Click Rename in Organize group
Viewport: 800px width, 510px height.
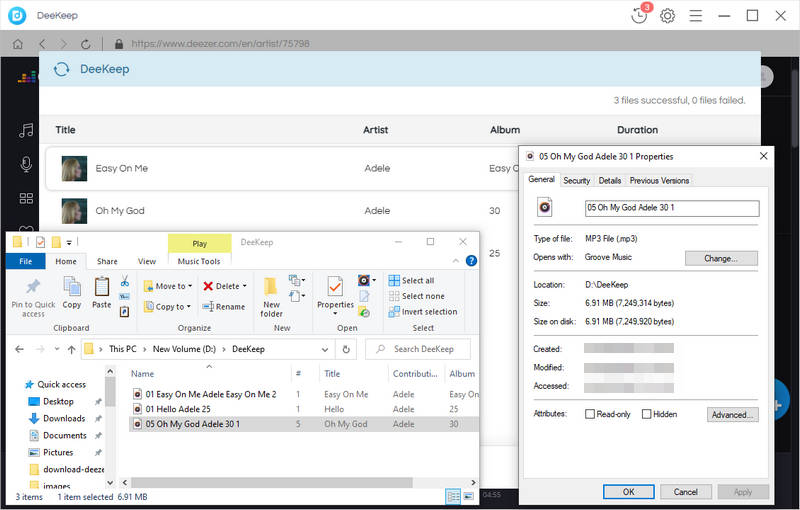(224, 307)
